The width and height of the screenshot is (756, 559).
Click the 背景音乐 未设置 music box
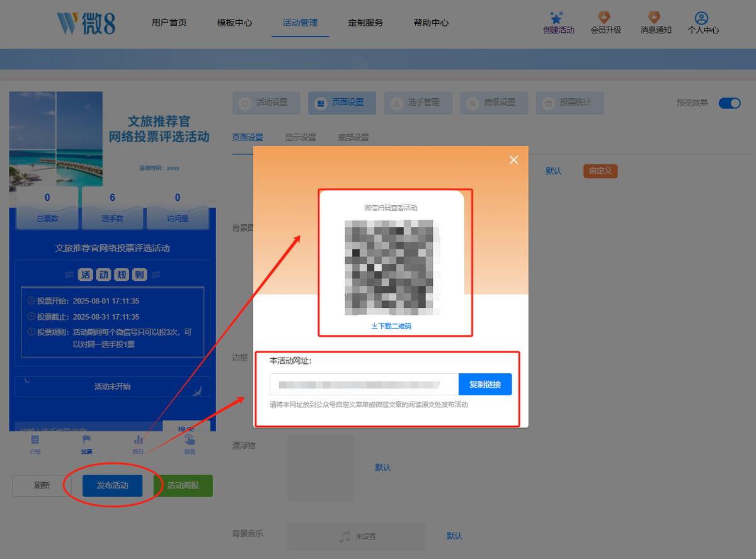(357, 536)
